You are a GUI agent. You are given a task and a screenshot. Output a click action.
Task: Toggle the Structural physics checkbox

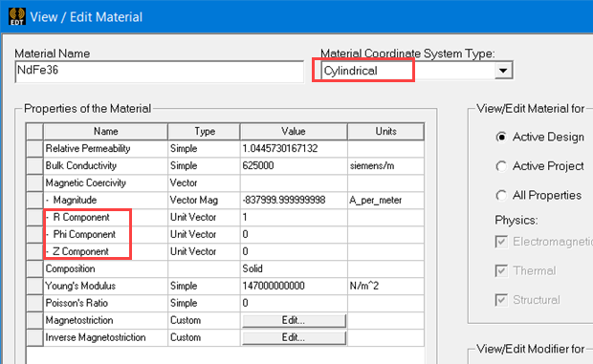(501, 300)
